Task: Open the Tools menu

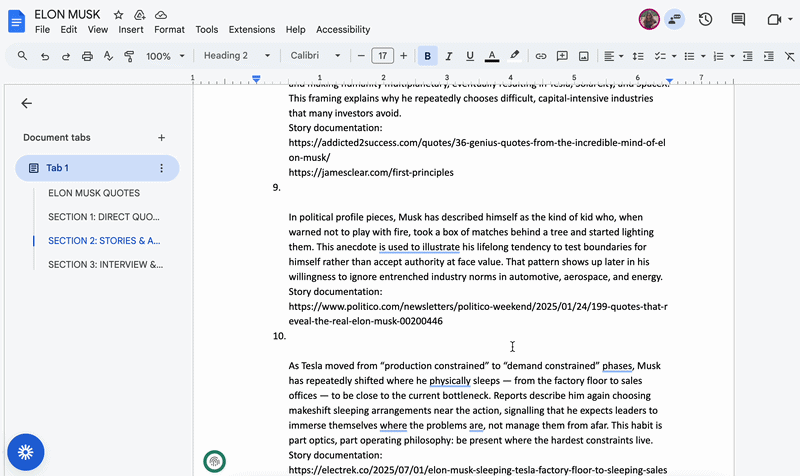Action: [x=207, y=30]
